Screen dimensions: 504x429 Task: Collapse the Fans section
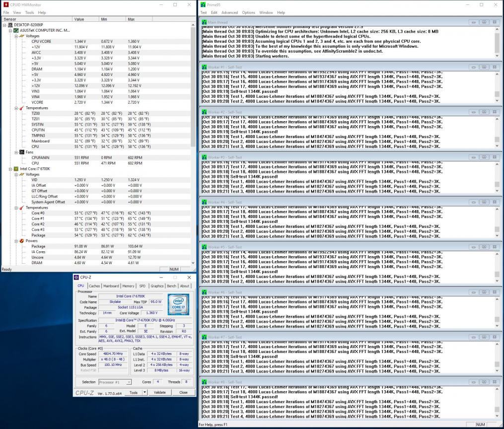tap(16, 152)
